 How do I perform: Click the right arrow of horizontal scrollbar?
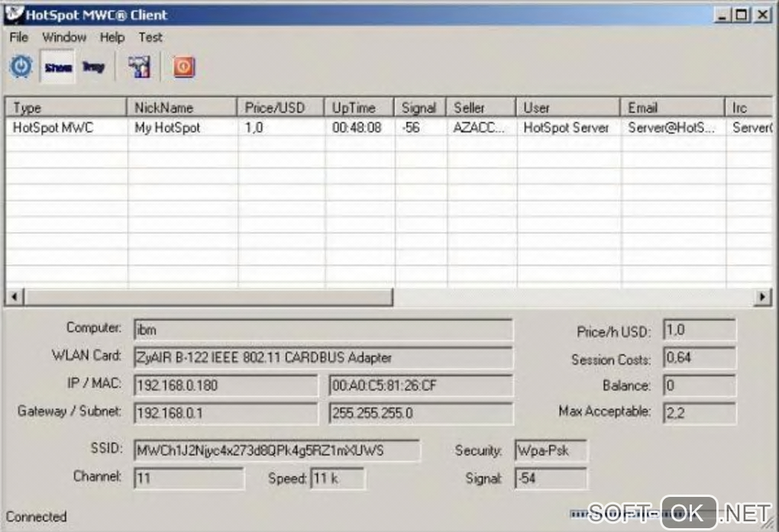[763, 297]
